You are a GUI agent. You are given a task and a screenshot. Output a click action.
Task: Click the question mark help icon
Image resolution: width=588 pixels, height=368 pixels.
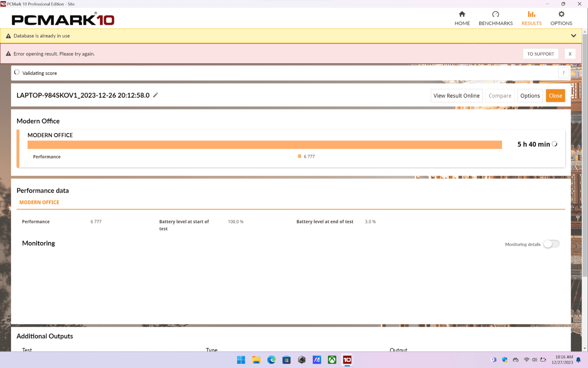(x=563, y=73)
